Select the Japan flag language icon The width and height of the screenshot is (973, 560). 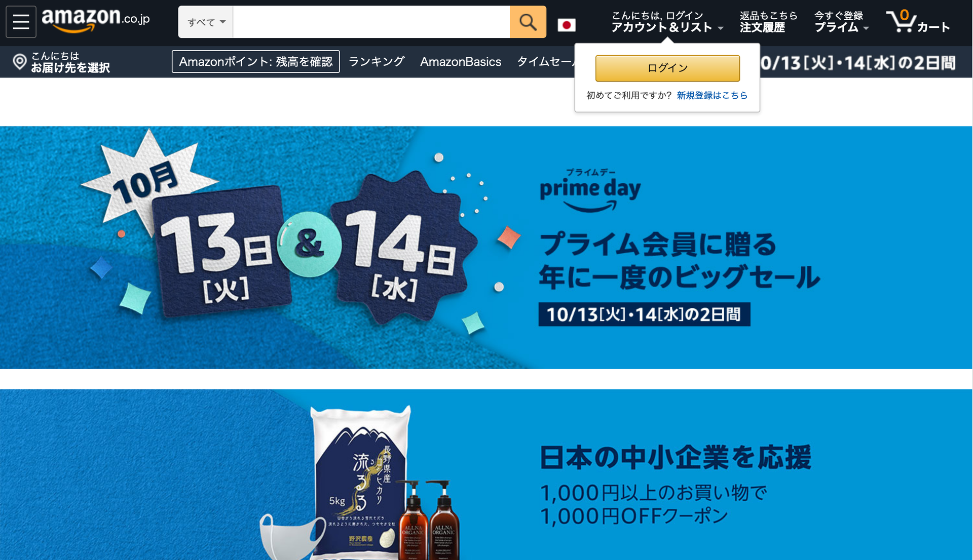[x=566, y=25]
